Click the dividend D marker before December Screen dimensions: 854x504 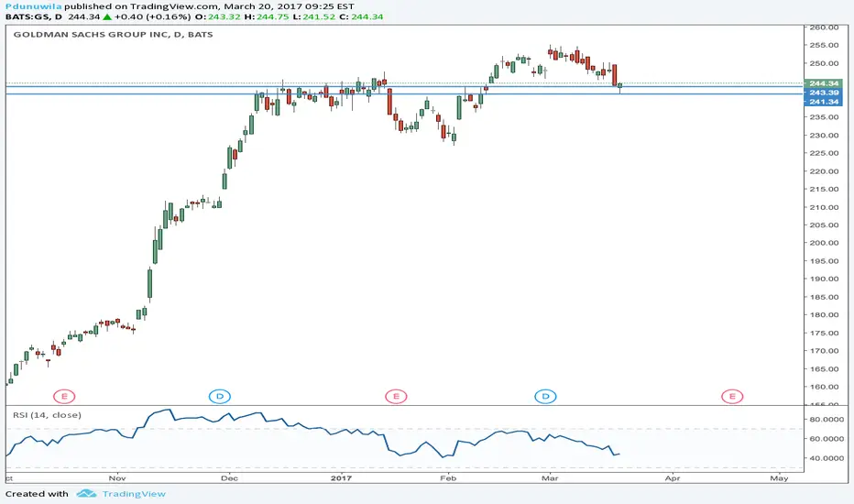220,396
